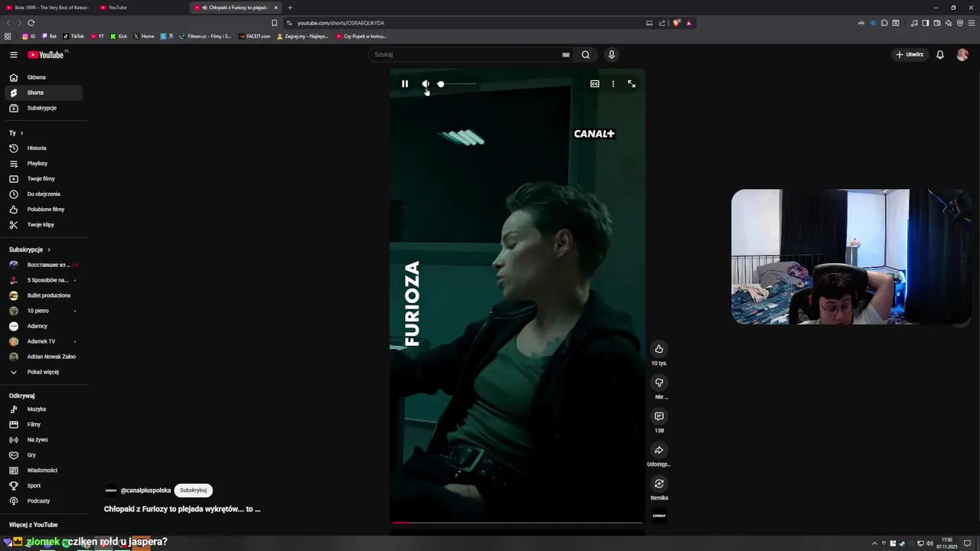The image size is (980, 551).
Task: Share the Short via Udostępnij
Action: 658,450
